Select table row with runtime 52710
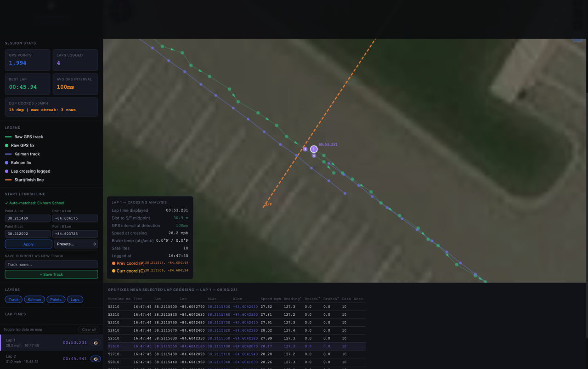Viewport: 588px width, 369px height. click(x=237, y=354)
